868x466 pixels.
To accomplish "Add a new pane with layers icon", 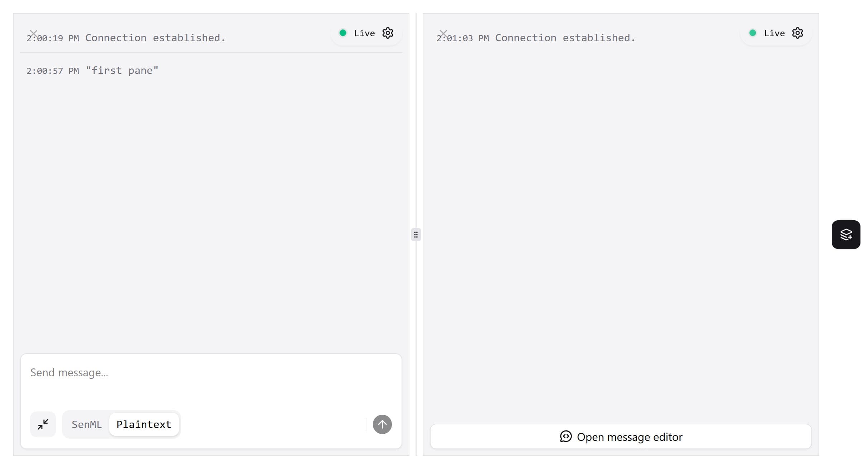I will point(846,235).
